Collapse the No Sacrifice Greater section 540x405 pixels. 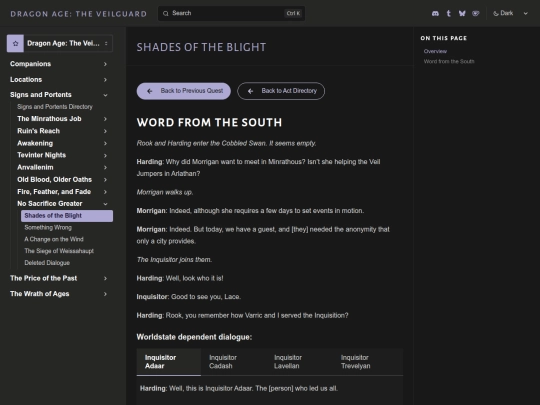click(105, 204)
